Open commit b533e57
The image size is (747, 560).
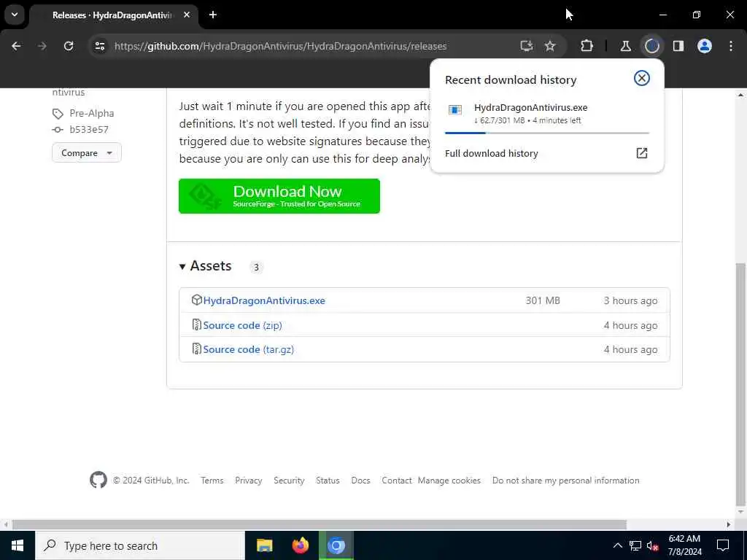pos(88,130)
